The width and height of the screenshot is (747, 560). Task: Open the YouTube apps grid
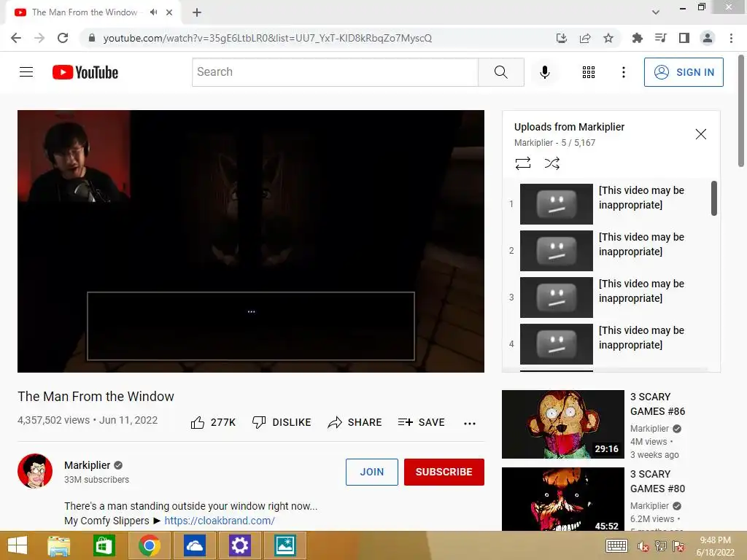tap(589, 72)
